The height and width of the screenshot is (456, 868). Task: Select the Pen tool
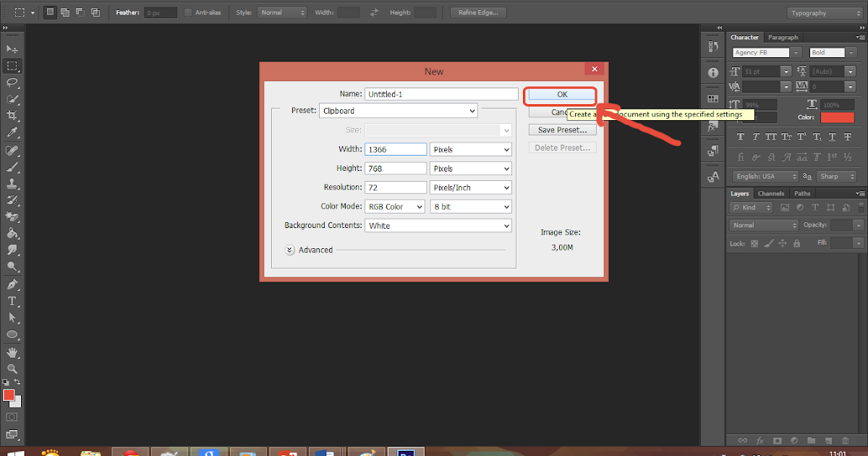pyautogui.click(x=12, y=284)
